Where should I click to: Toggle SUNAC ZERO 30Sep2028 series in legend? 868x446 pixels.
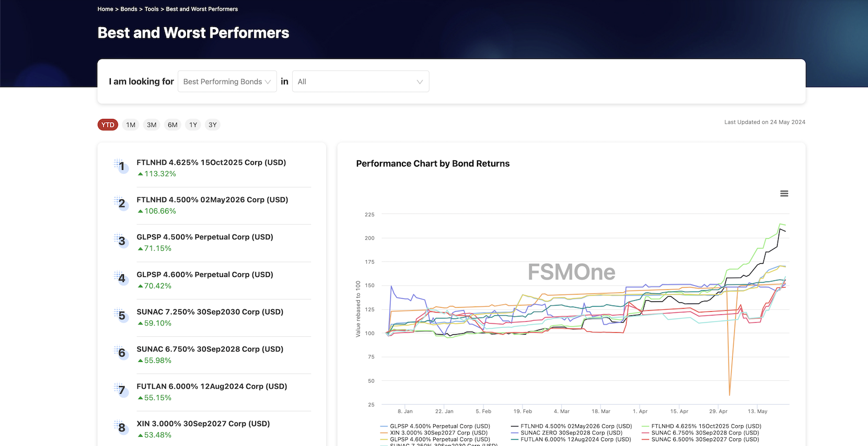(x=567, y=432)
